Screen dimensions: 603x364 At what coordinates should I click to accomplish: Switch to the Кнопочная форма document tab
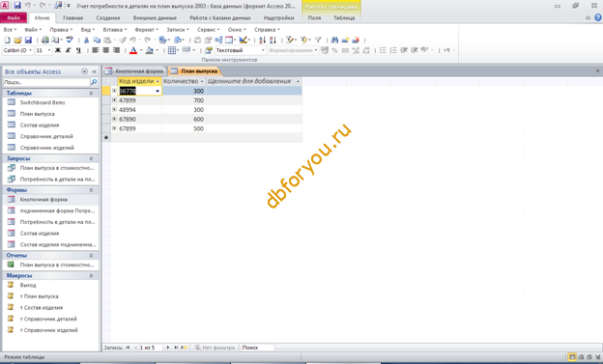pyautogui.click(x=135, y=71)
